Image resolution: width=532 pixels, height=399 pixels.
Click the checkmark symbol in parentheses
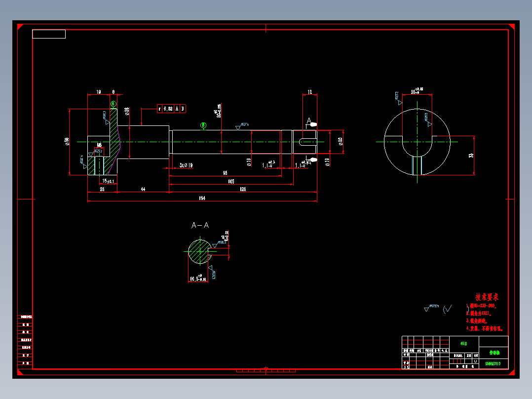[448, 309]
